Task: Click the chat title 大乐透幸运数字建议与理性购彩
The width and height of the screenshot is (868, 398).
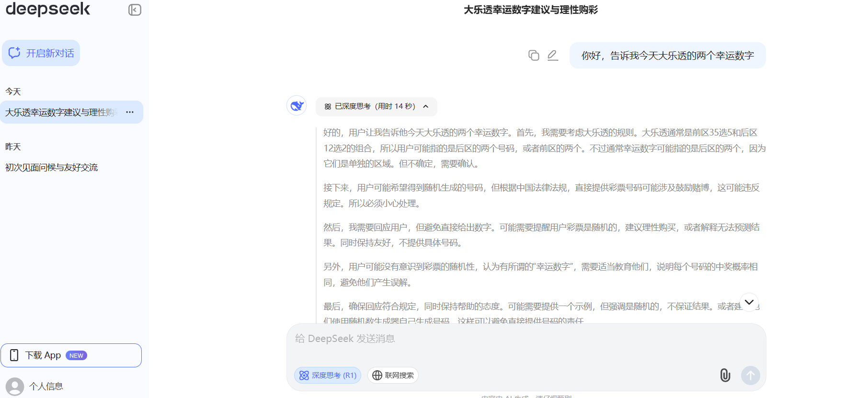Action: (530, 10)
